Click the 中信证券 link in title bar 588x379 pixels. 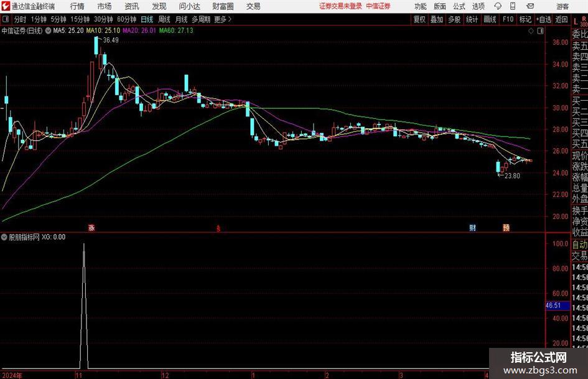coord(378,6)
